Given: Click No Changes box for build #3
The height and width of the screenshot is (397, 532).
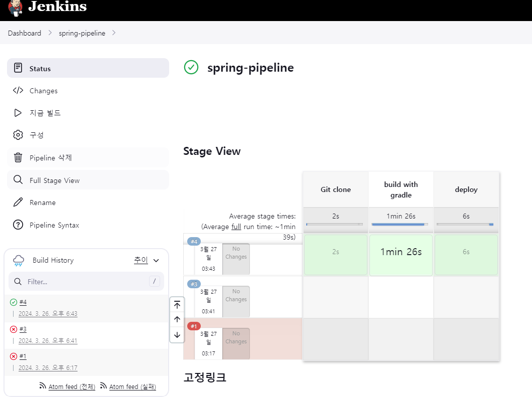Looking at the screenshot, I should point(236,301).
